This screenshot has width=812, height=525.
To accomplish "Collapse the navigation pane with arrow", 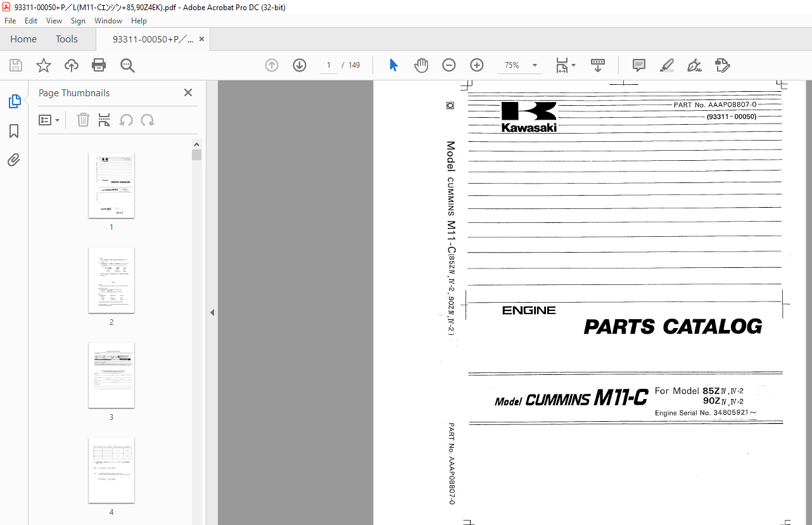I will (212, 312).
